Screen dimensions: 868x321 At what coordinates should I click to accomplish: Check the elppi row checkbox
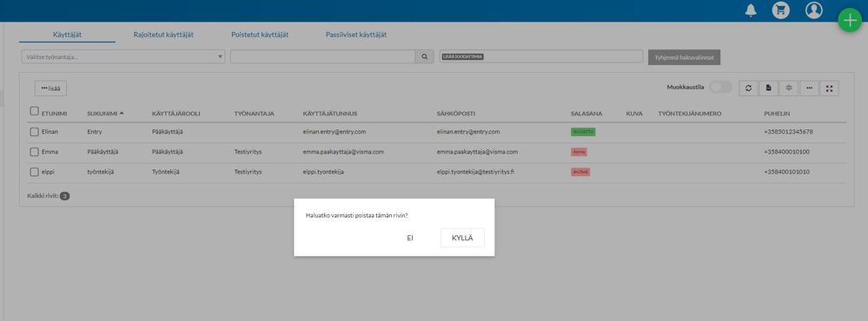tap(35, 172)
